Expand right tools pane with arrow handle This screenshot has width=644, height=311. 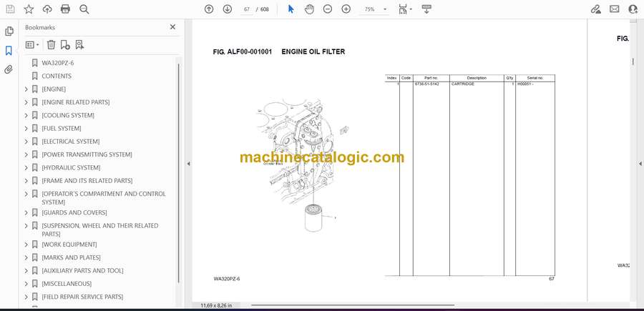(x=640, y=164)
